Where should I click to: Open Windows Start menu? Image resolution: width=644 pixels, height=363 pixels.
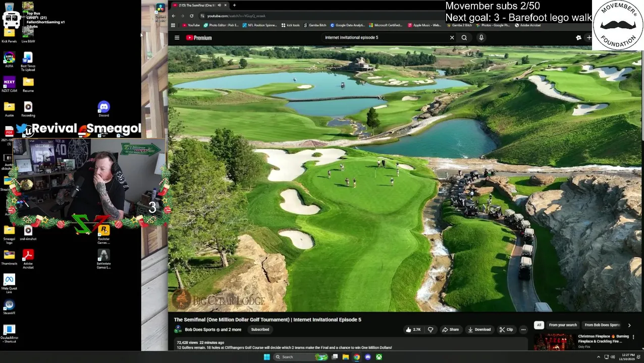266,357
